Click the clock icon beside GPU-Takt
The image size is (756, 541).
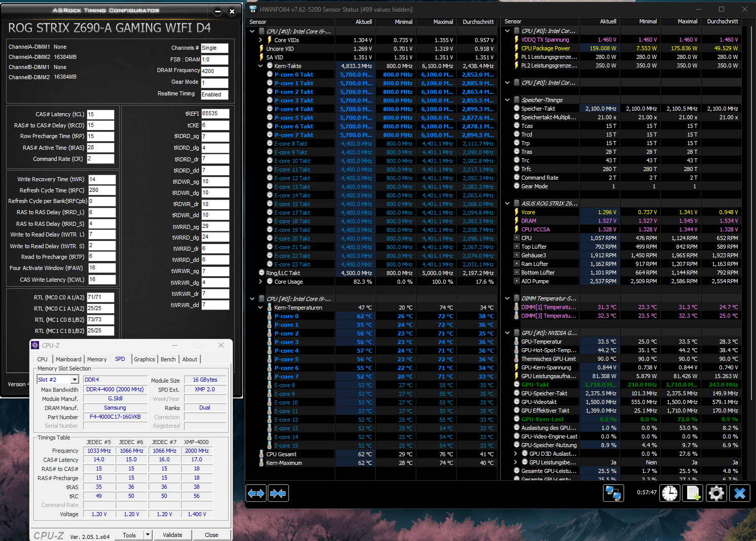[517, 384]
